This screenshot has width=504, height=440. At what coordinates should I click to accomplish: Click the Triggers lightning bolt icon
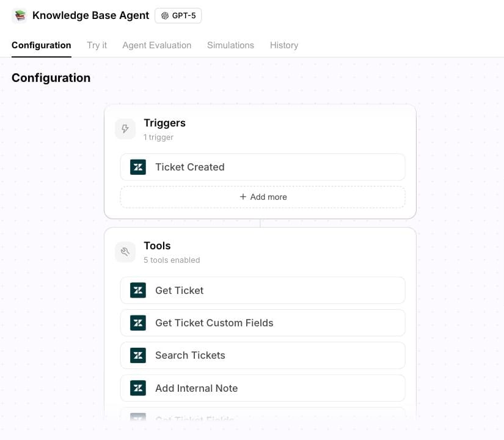pyautogui.click(x=125, y=129)
